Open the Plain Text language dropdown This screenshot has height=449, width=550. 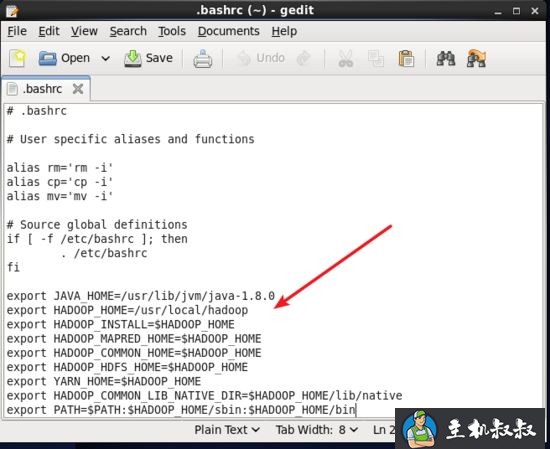click(227, 430)
